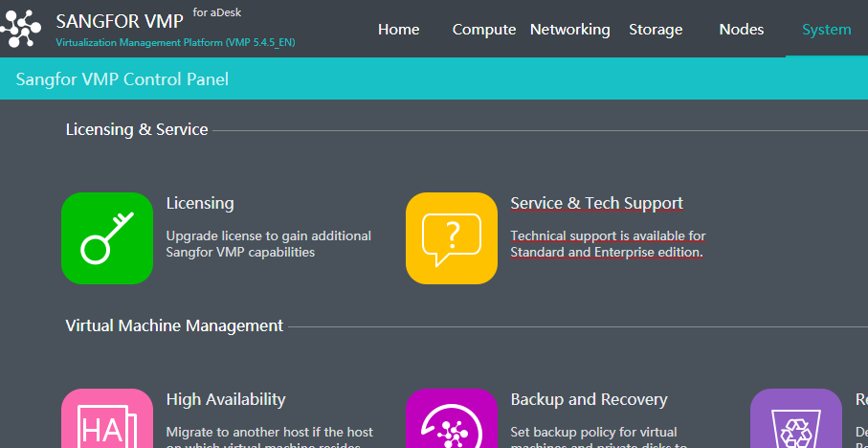Click the Virtual Machine Management section heading
868x448 pixels.
pos(174,325)
